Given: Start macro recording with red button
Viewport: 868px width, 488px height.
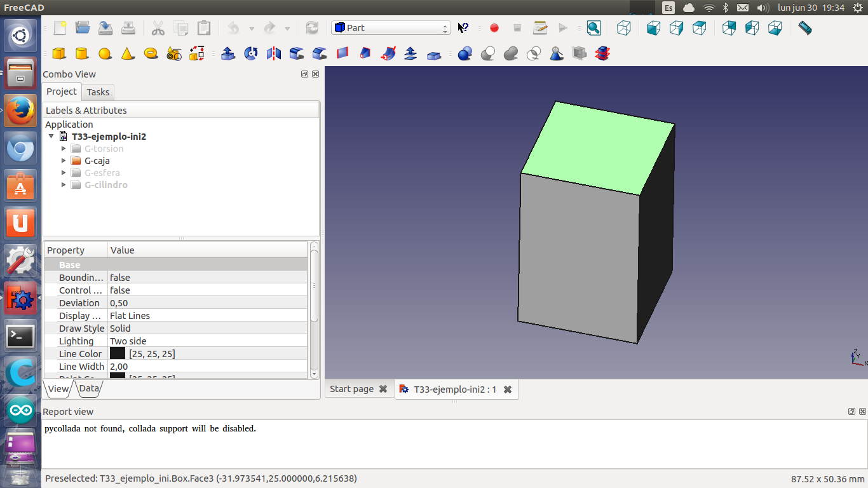Looking at the screenshot, I should click(494, 28).
